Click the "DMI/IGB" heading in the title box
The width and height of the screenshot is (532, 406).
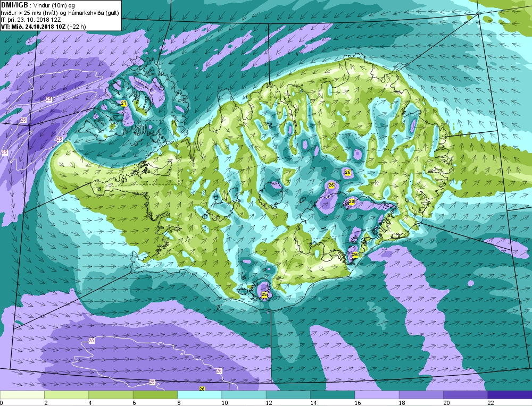click(14, 5)
